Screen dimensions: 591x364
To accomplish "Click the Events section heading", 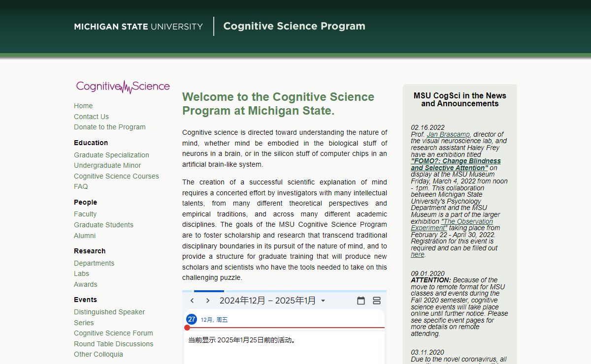I will (x=86, y=300).
